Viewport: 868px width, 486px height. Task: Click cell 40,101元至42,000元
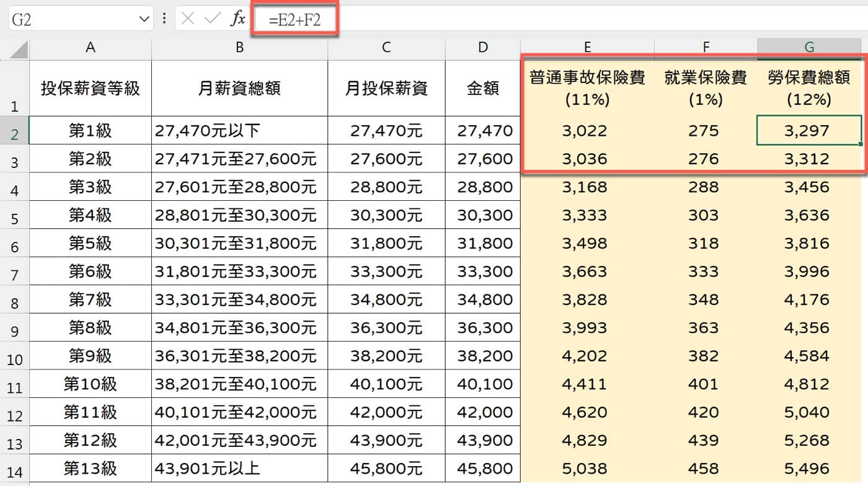point(239,412)
